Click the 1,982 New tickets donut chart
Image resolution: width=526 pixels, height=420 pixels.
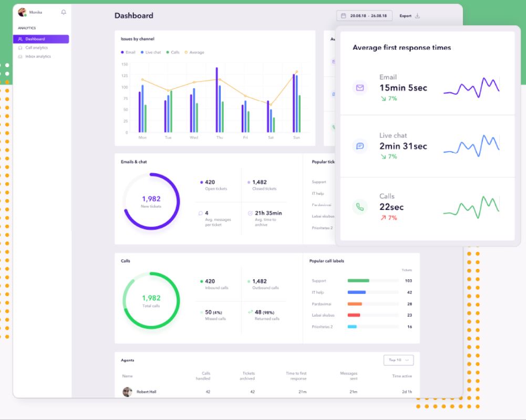(x=151, y=202)
